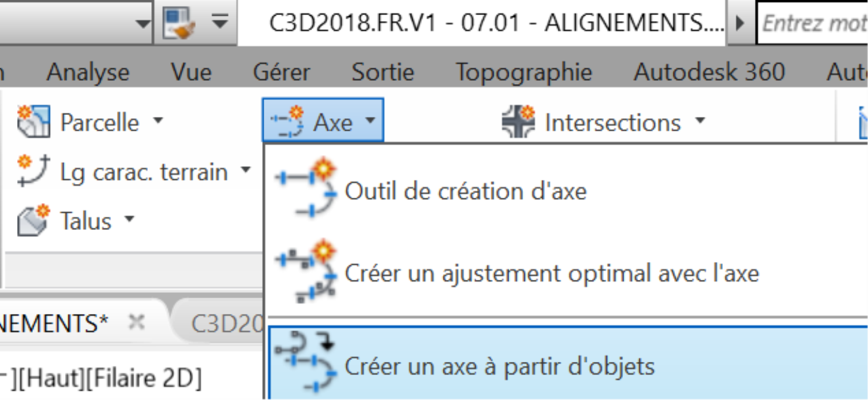The image size is (868, 400).
Task: Click the Talus grading icon
Action: [x=34, y=220]
